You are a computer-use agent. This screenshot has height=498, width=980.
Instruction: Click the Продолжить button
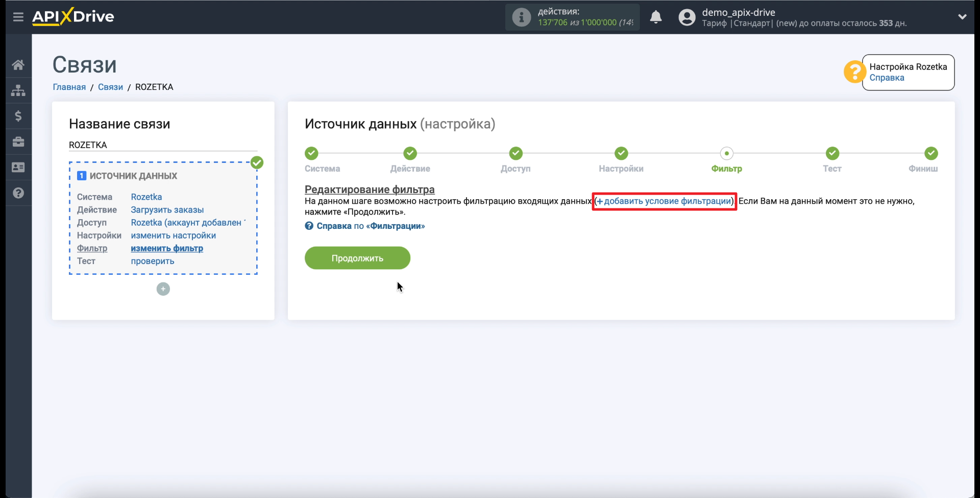click(357, 258)
